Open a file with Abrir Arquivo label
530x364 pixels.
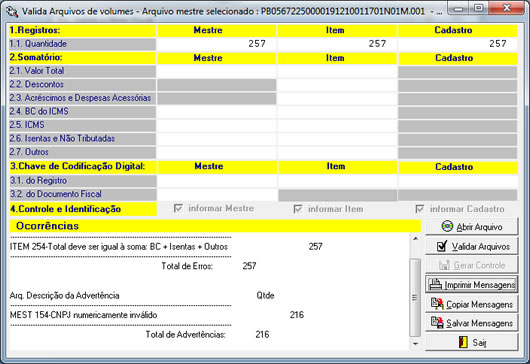[x=479, y=227]
